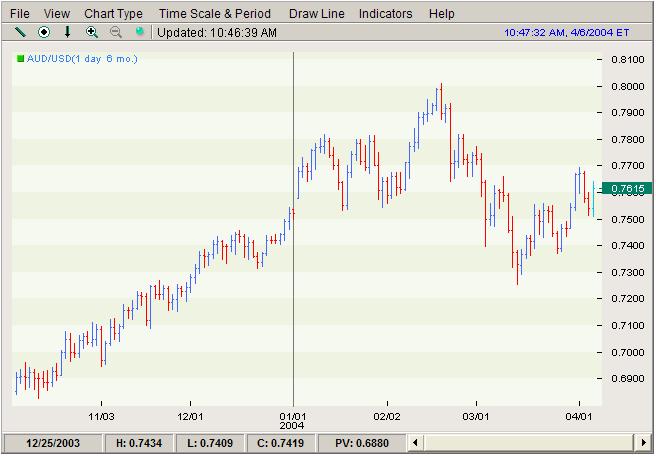Click the down arrow toolbar icon
The height and width of the screenshot is (456, 656).
68,32
